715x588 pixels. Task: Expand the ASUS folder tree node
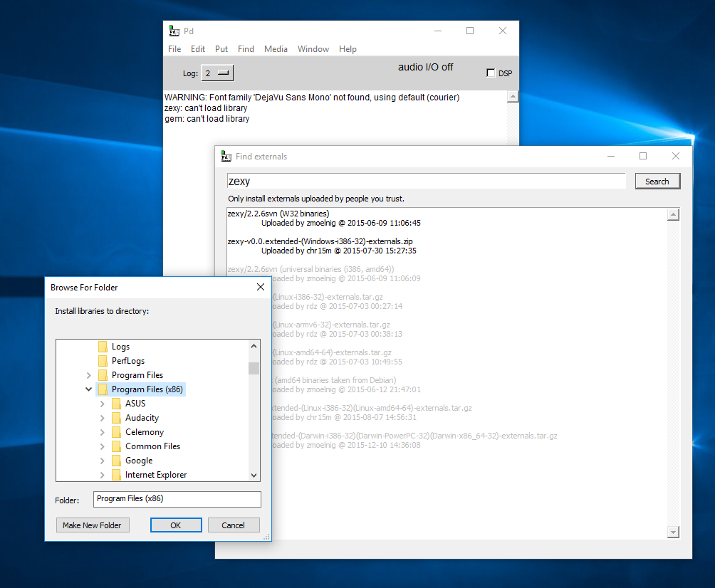click(102, 404)
